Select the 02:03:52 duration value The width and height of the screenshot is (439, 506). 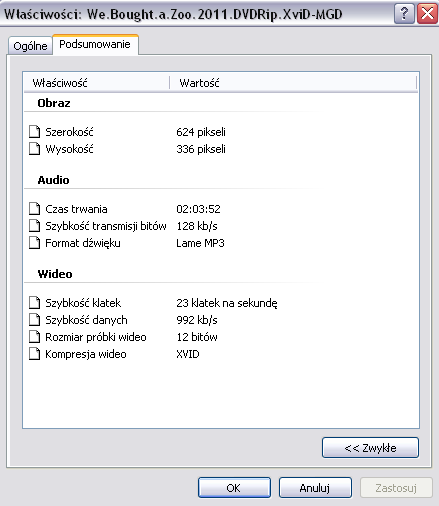point(198,209)
